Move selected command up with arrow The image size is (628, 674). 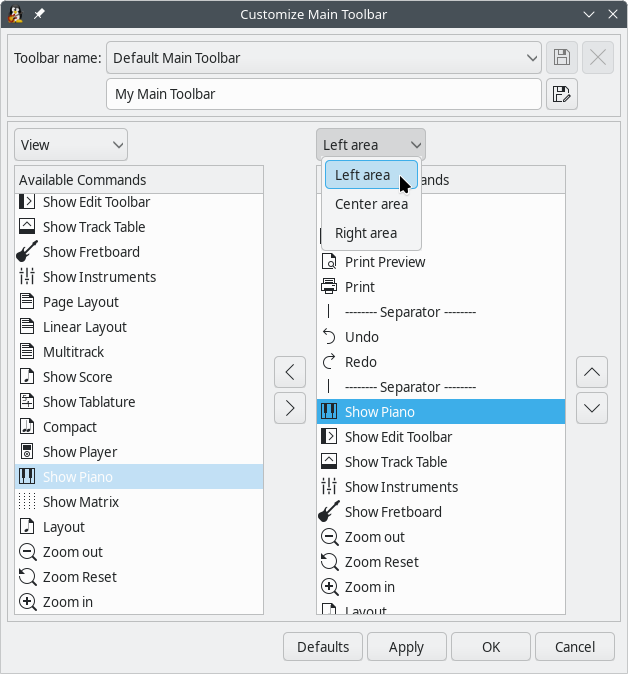click(x=592, y=372)
